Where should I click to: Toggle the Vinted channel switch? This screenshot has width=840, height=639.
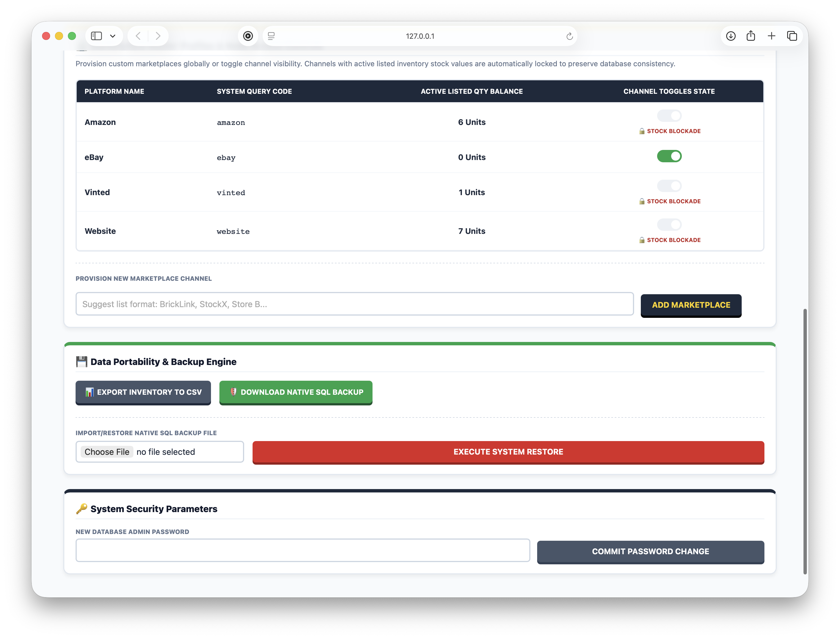[x=669, y=186]
